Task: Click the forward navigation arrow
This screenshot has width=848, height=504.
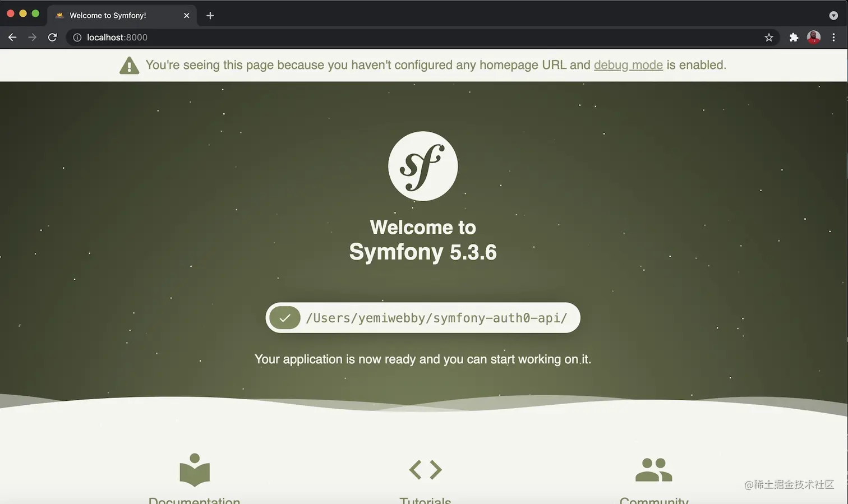Action: pos(32,37)
